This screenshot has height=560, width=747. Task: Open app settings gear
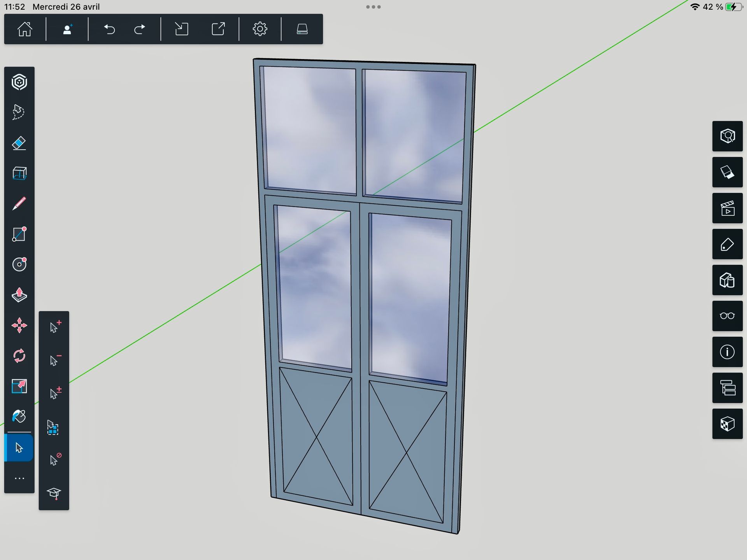260,29
